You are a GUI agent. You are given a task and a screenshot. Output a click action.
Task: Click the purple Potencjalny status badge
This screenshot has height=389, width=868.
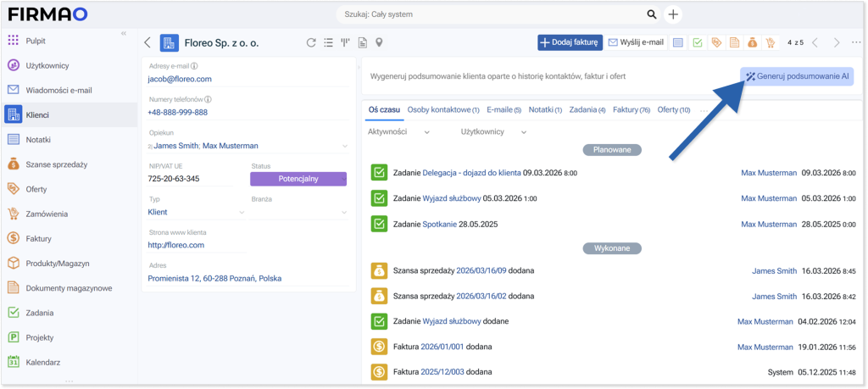tap(298, 179)
